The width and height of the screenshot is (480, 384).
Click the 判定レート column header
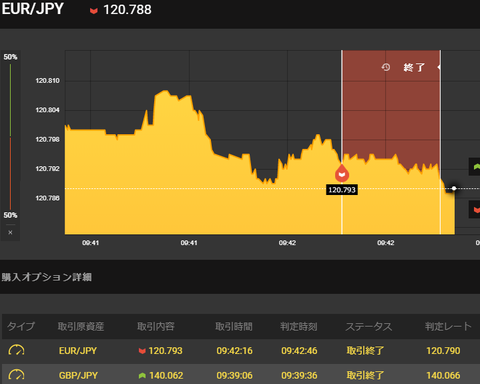pos(448,326)
